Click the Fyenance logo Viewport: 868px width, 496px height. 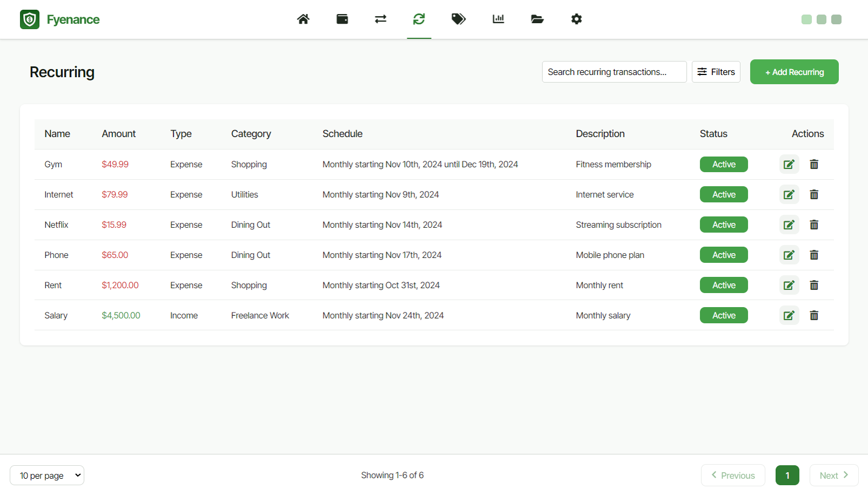pyautogui.click(x=59, y=19)
